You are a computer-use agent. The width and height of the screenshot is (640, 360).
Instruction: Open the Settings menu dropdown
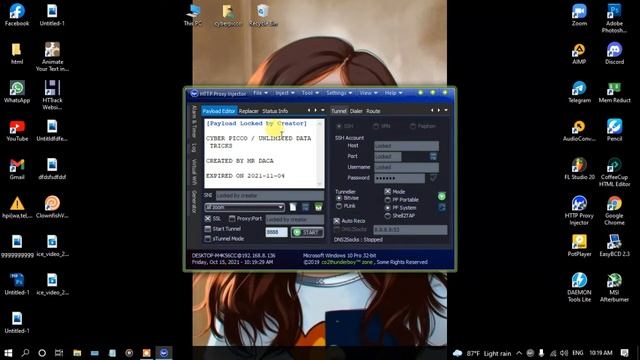pyautogui.click(x=339, y=93)
